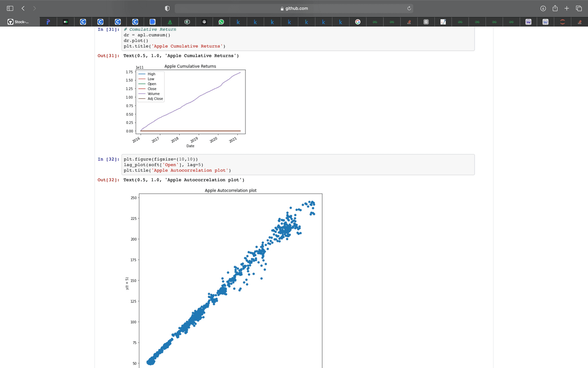
Task: Click the 250 y-axis tick on the autocorrelation plot
Action: coord(134,198)
